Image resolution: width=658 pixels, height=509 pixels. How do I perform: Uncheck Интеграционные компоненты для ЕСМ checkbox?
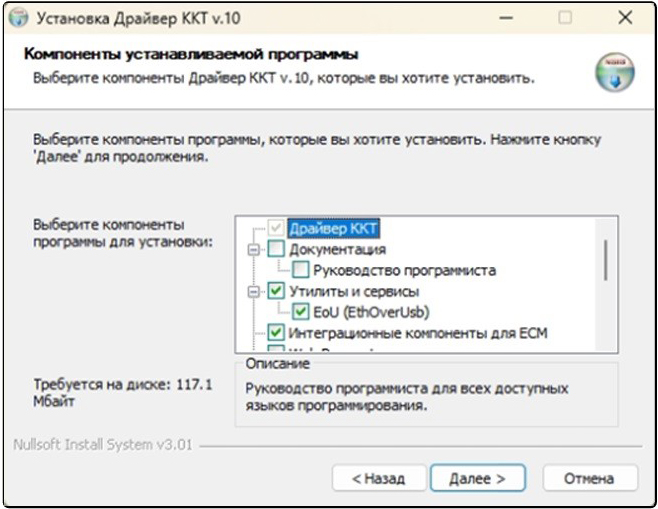(276, 333)
